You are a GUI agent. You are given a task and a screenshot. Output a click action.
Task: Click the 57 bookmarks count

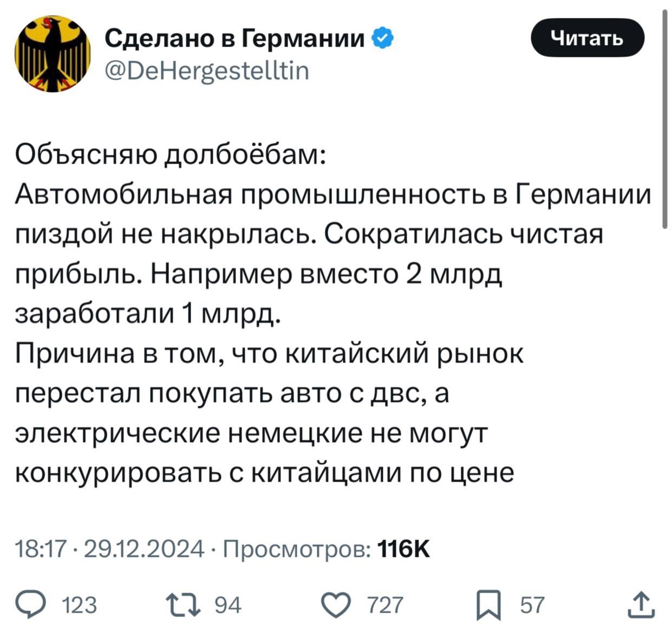tap(532, 605)
